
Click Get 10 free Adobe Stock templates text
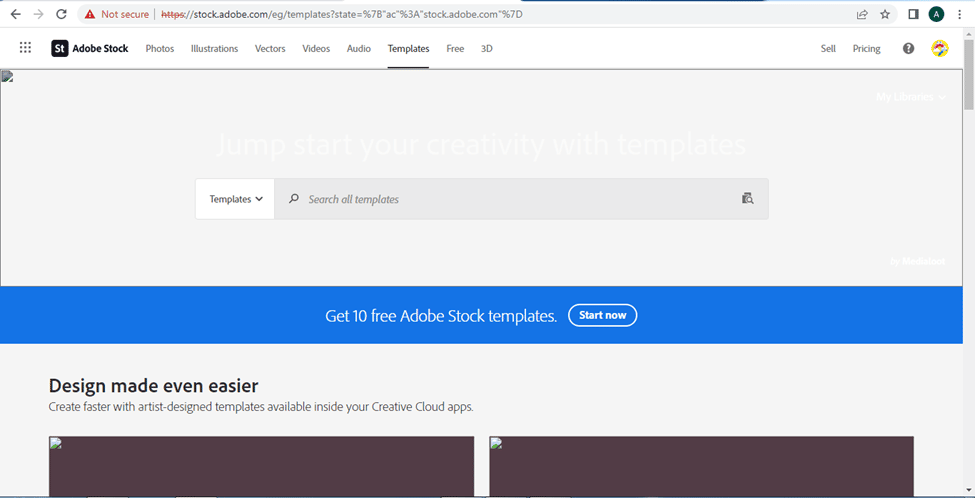(441, 316)
